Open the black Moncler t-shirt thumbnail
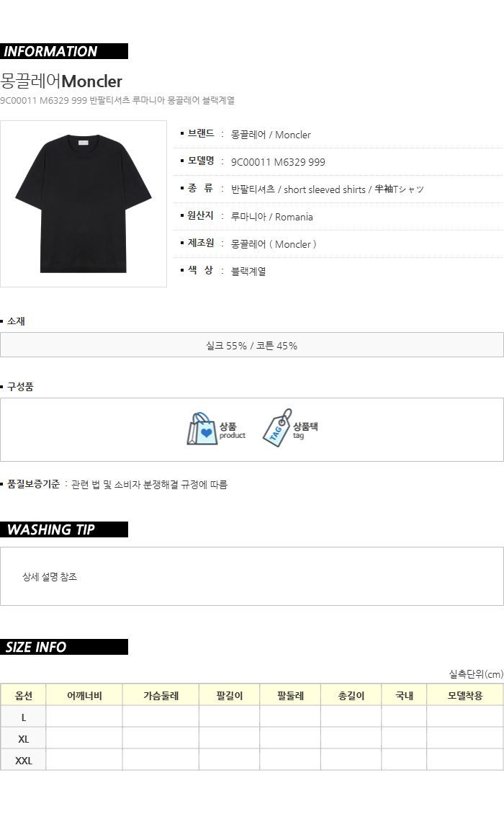 tap(84, 204)
